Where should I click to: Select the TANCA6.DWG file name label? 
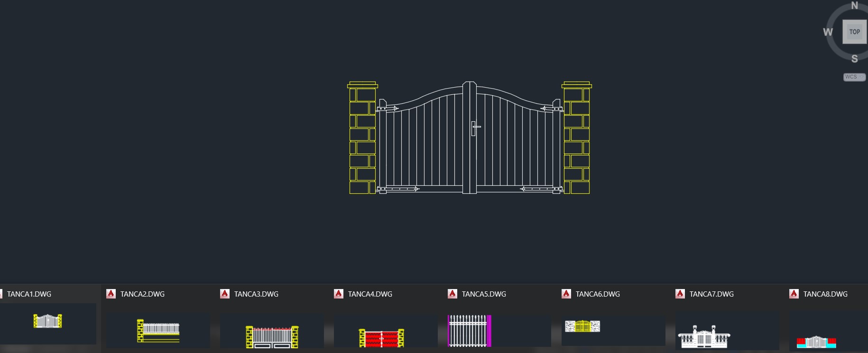tap(598, 294)
